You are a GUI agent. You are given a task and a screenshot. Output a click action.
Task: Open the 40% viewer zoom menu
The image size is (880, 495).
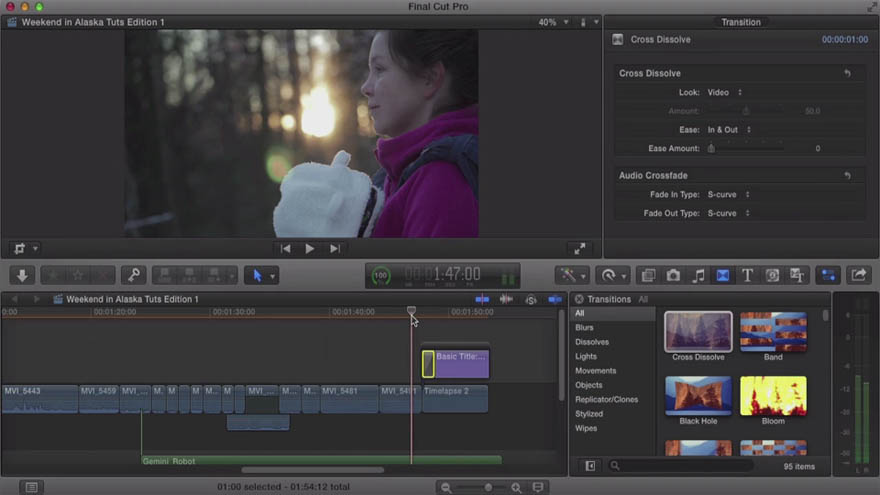tap(553, 22)
